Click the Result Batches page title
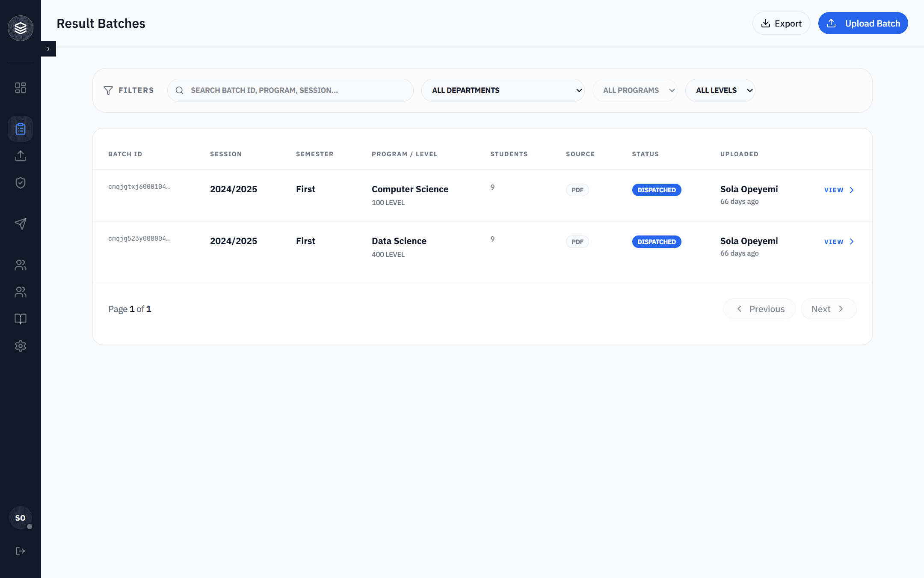The image size is (924, 578). click(101, 24)
